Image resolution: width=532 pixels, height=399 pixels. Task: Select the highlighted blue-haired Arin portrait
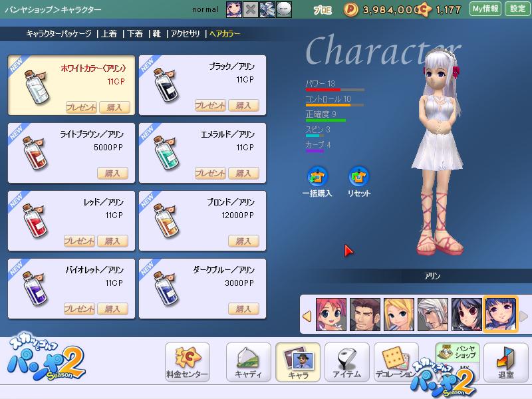tap(501, 314)
